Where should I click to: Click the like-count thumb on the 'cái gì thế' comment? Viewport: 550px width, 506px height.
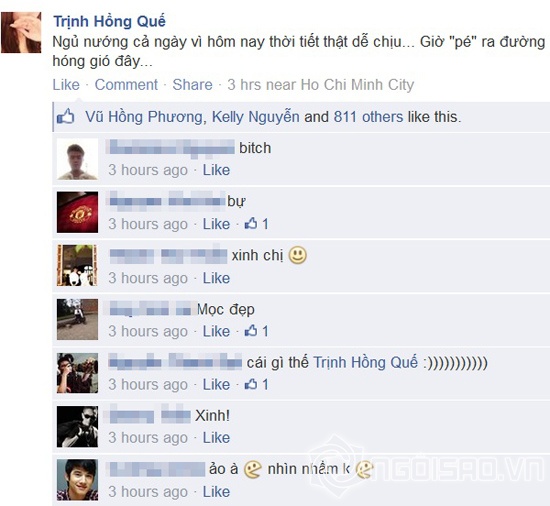click(x=251, y=384)
